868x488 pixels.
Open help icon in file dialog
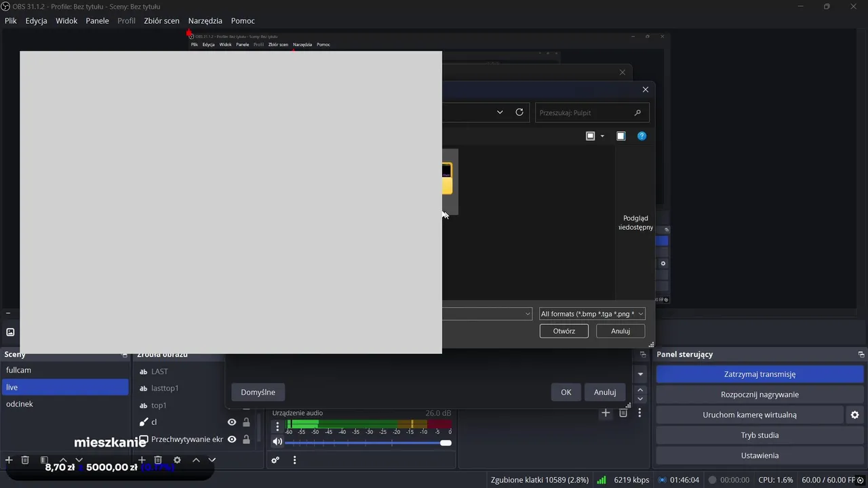coord(642,136)
